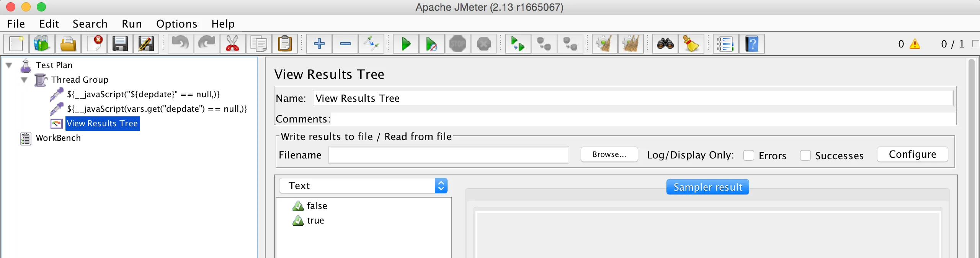Select the WorkBench tree item
The width and height of the screenshot is (980, 258).
[58, 138]
